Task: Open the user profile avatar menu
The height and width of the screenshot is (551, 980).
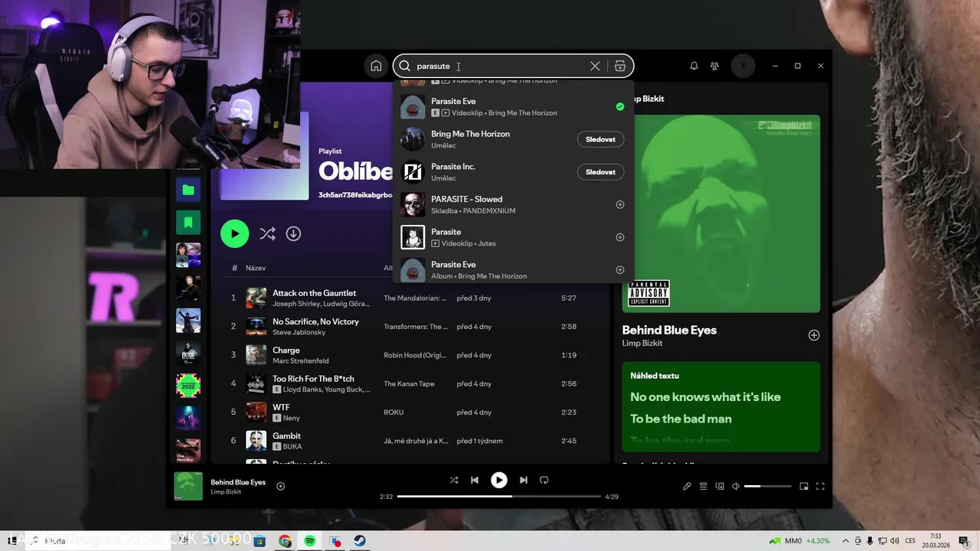Action: click(x=743, y=66)
